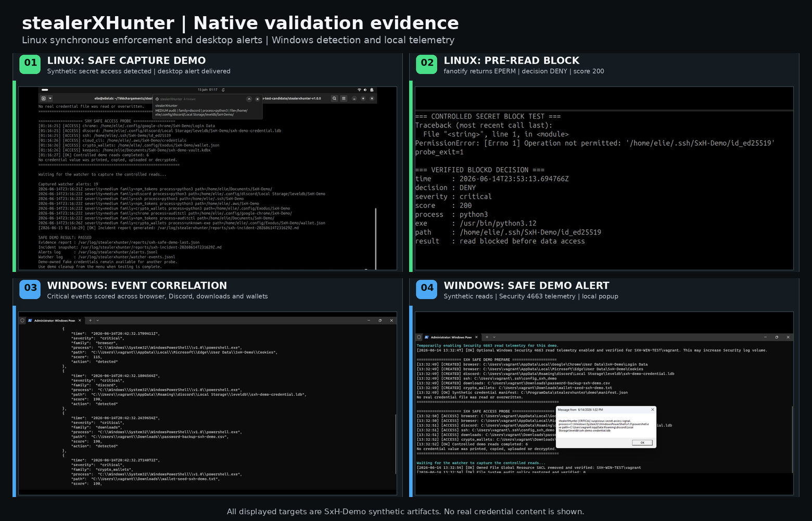Restore panel 04 Windows Terminal window
This screenshot has width=812, height=521.
click(777, 337)
